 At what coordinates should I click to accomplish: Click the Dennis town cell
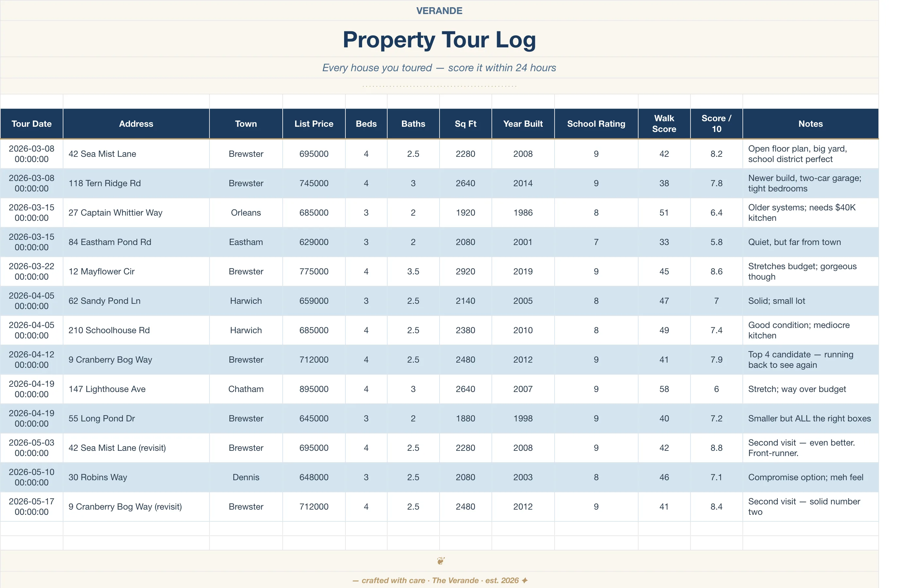click(x=246, y=477)
